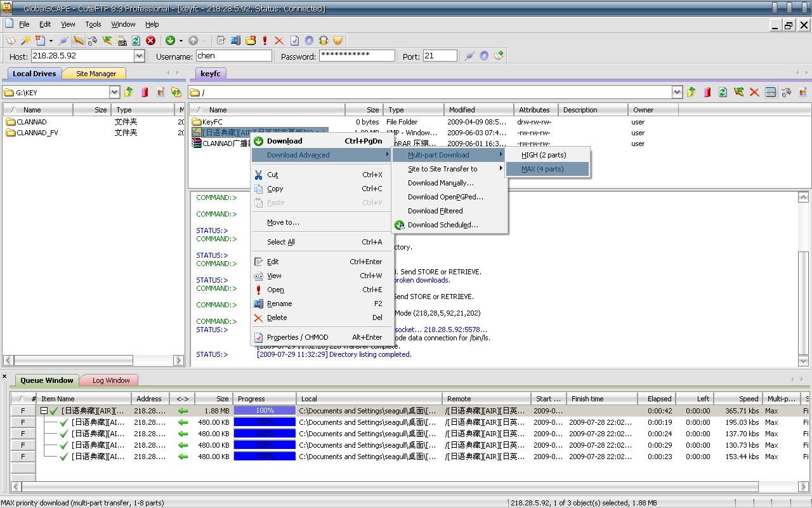The width and height of the screenshot is (812, 508).
Task: Choose Site to Site Transfer to submenu
Action: [x=449, y=169]
